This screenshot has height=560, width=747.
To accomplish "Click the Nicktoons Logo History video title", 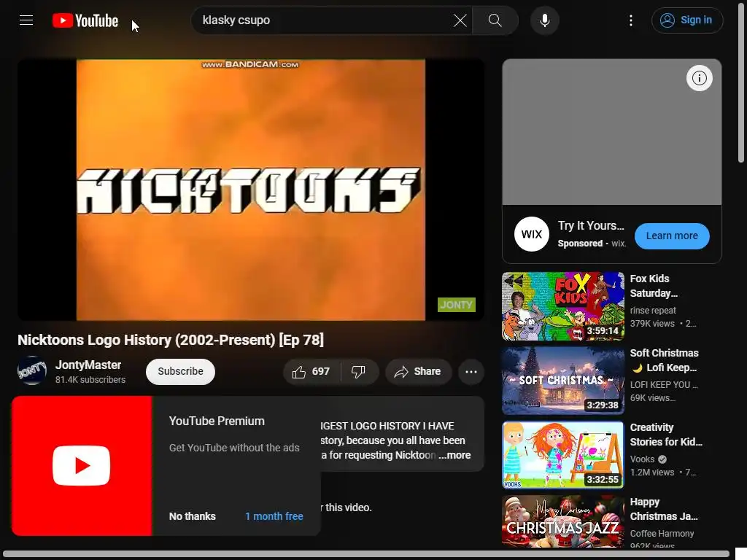I will pos(171,340).
